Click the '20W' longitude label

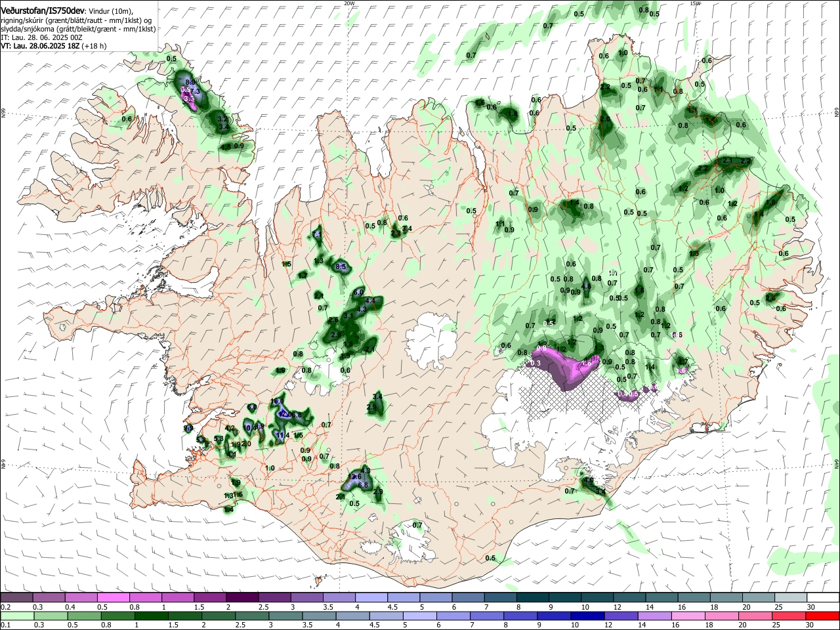(349, 3)
